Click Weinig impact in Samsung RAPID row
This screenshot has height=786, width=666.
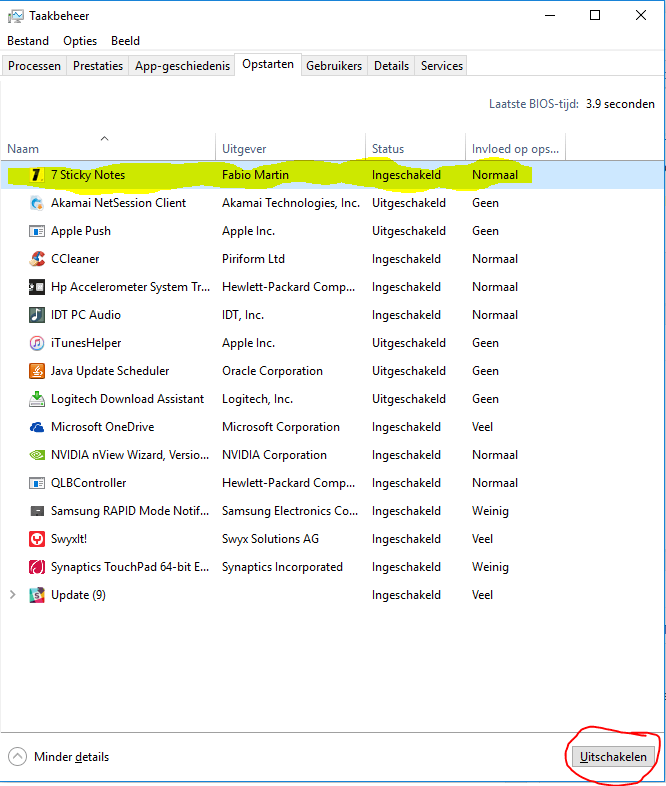pyautogui.click(x=490, y=511)
